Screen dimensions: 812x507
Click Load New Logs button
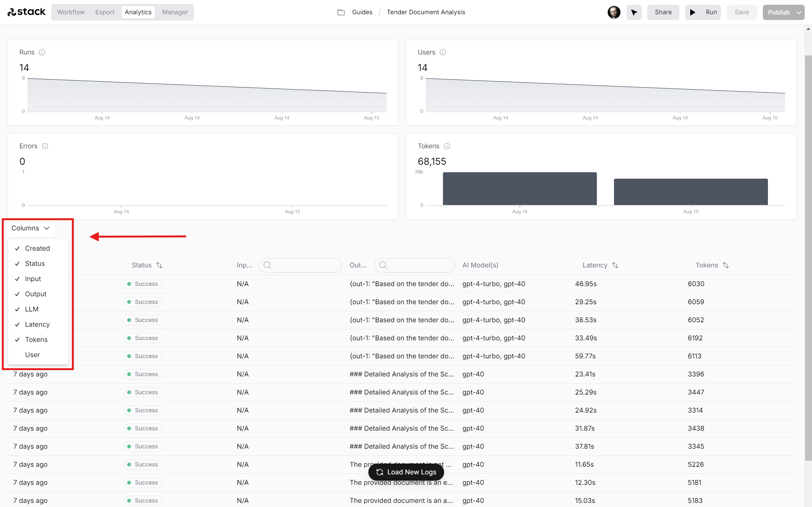click(406, 472)
